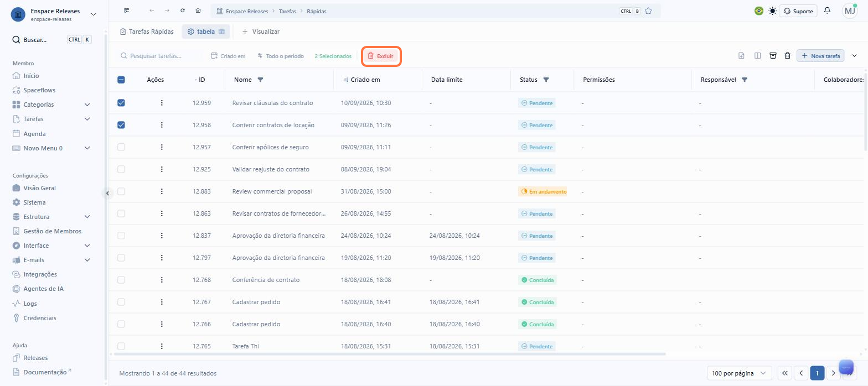Check the row with ID 12.767
Screen dimensions: 868x386
click(x=121, y=302)
